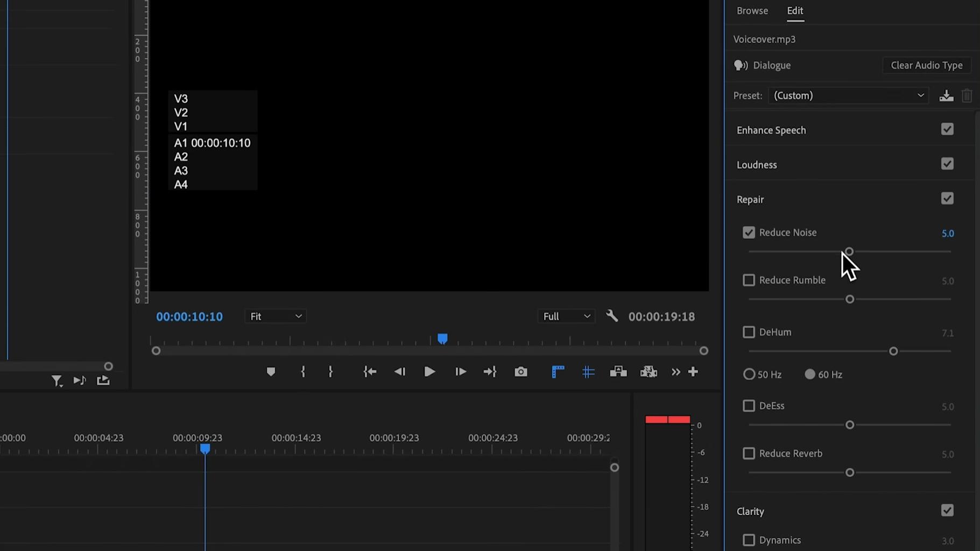Image resolution: width=980 pixels, height=551 pixels.
Task: Toggle the rulers display icon
Action: [x=558, y=372]
